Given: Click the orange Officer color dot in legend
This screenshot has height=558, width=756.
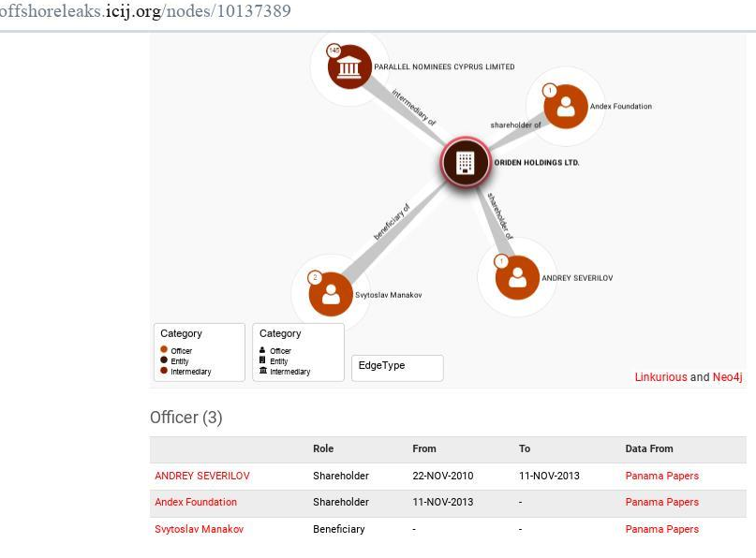Looking at the screenshot, I should coord(164,350).
